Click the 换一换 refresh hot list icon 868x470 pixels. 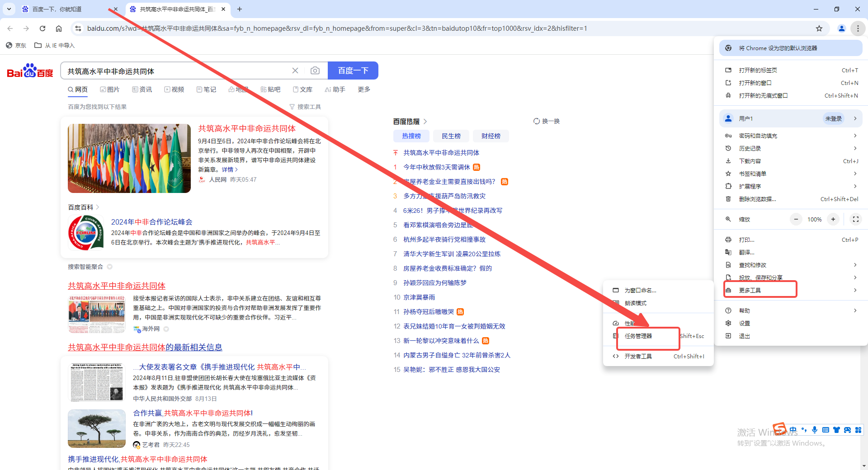537,121
